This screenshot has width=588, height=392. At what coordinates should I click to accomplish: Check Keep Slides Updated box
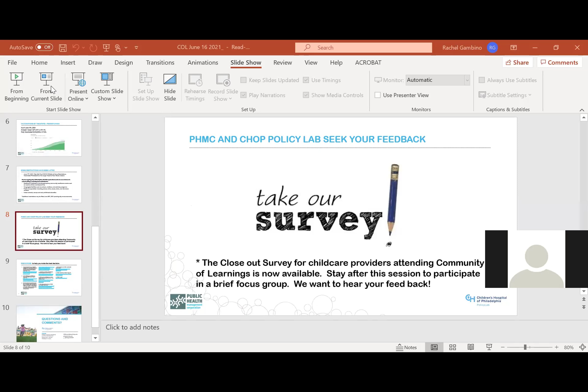[x=243, y=80]
